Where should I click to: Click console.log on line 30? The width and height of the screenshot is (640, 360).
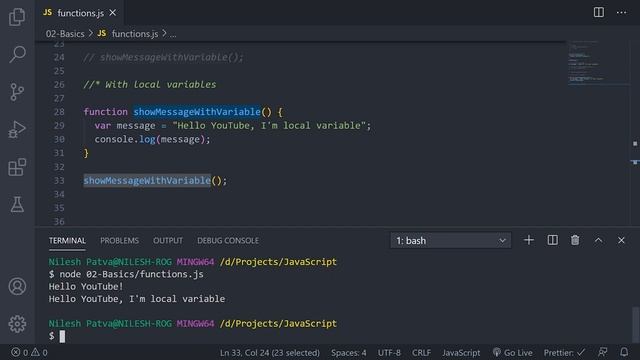pyautogui.click(x=125, y=139)
